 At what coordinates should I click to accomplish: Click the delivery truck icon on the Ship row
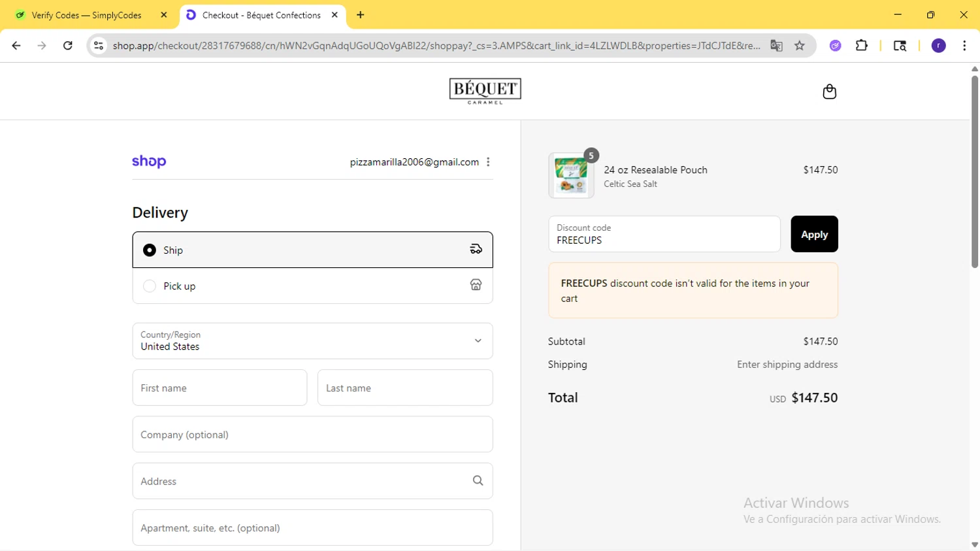click(x=476, y=249)
